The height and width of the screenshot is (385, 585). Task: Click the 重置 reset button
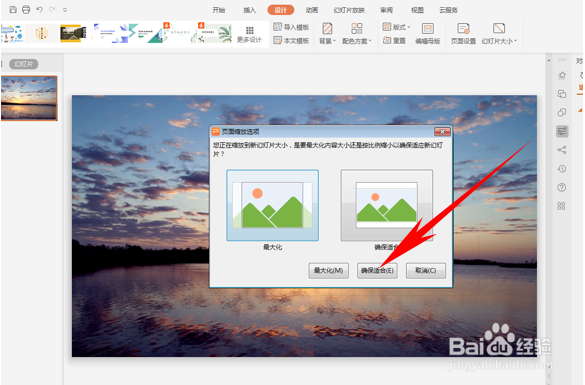click(x=394, y=40)
